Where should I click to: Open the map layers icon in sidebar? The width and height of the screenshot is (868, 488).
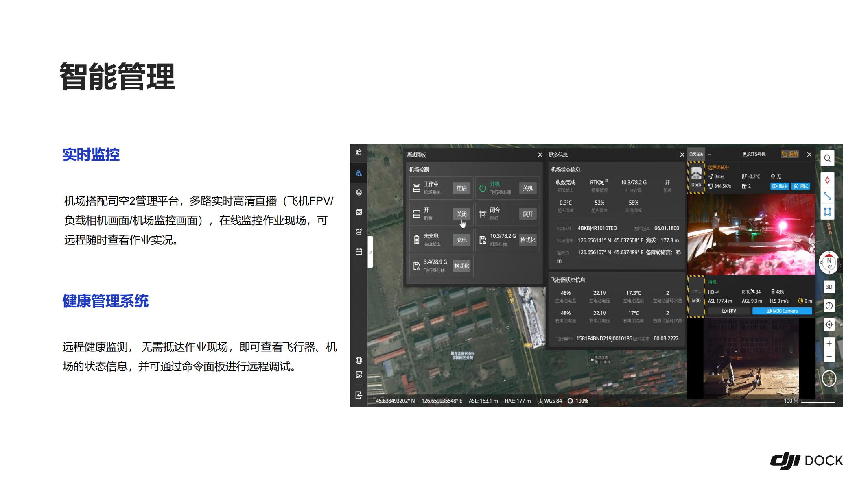coord(359,192)
